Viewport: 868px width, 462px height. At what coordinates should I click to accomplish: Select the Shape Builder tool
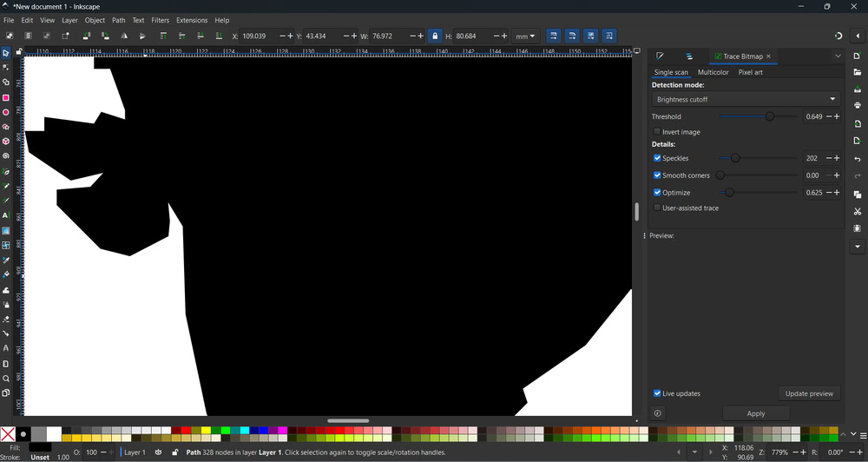point(5,82)
